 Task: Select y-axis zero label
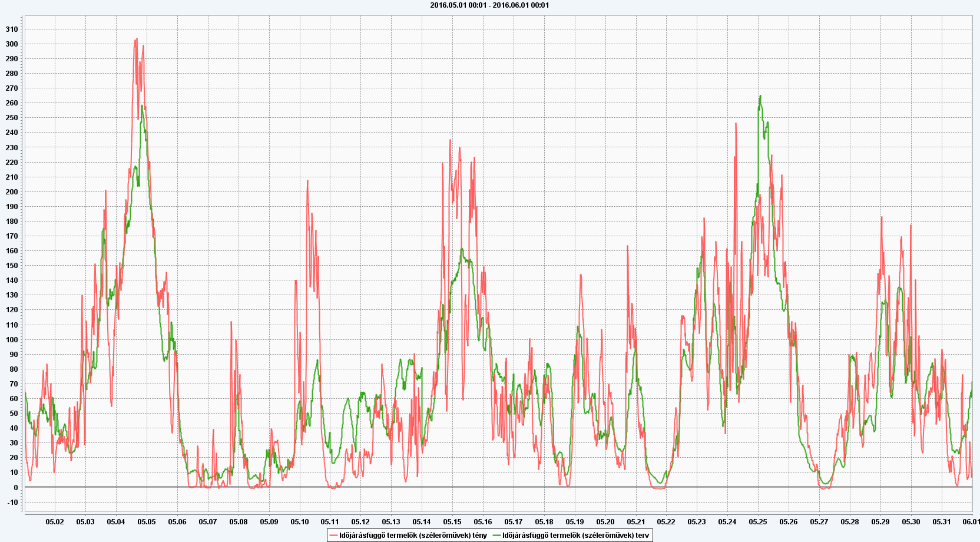pos(16,488)
